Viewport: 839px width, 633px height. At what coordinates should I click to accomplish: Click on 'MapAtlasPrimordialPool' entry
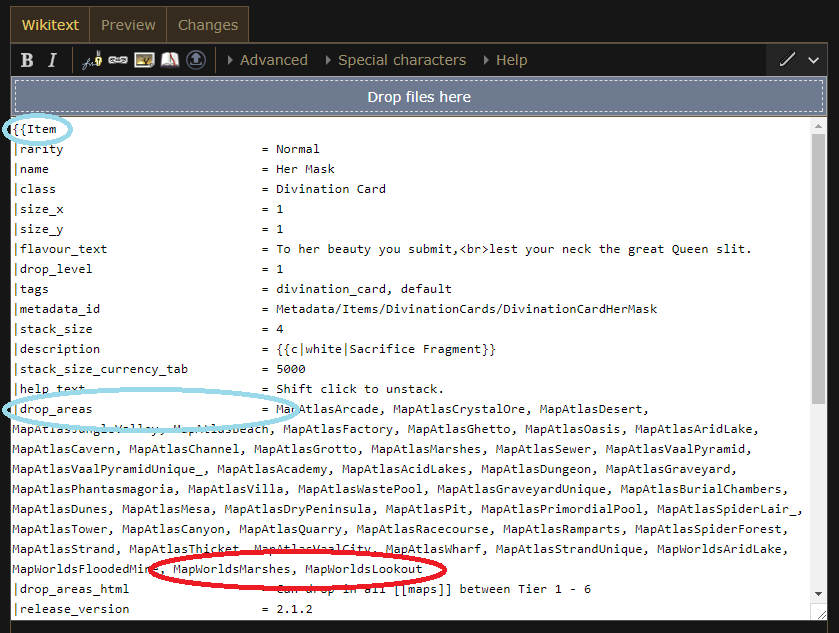pos(561,509)
